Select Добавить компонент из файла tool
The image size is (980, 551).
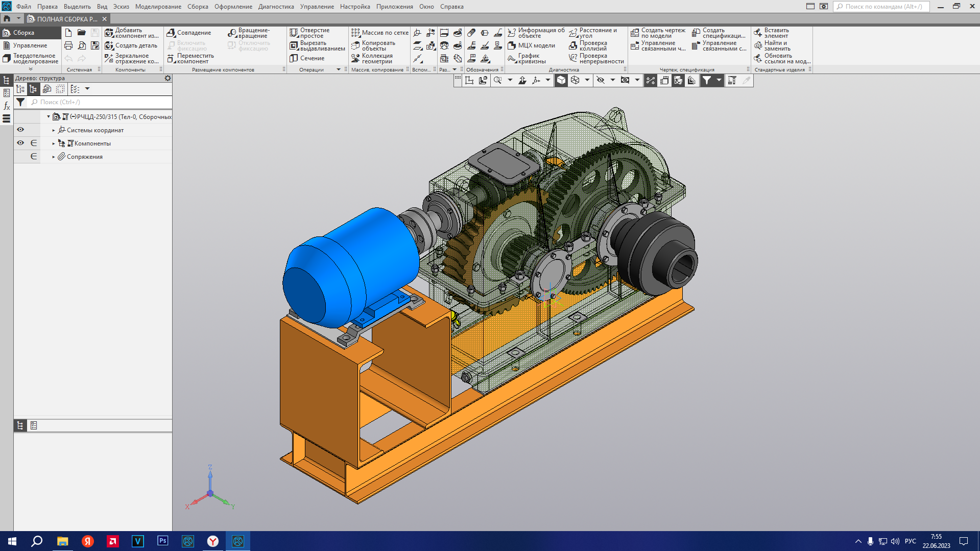click(132, 33)
